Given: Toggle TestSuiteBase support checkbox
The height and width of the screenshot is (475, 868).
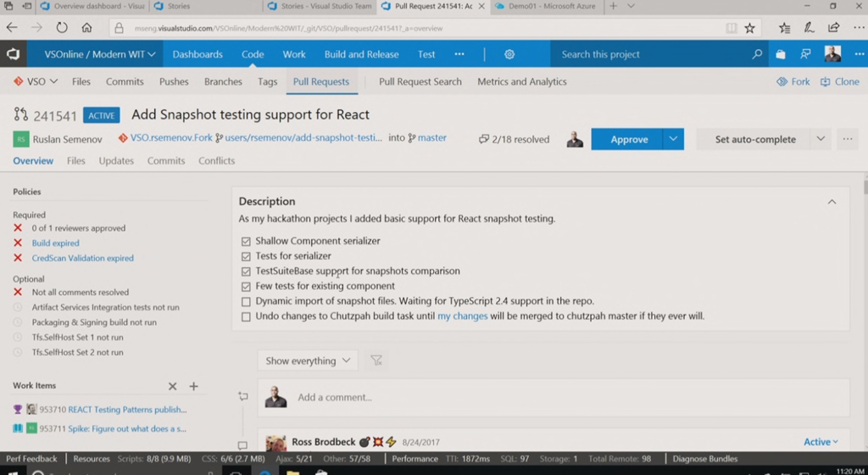Looking at the screenshot, I should pyautogui.click(x=246, y=271).
